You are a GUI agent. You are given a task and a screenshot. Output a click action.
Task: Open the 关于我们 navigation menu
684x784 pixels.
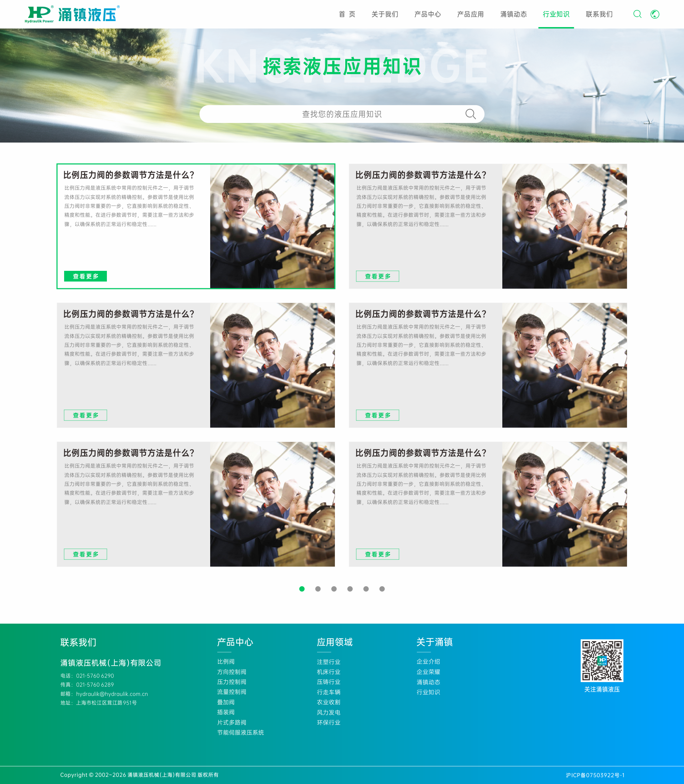point(384,14)
